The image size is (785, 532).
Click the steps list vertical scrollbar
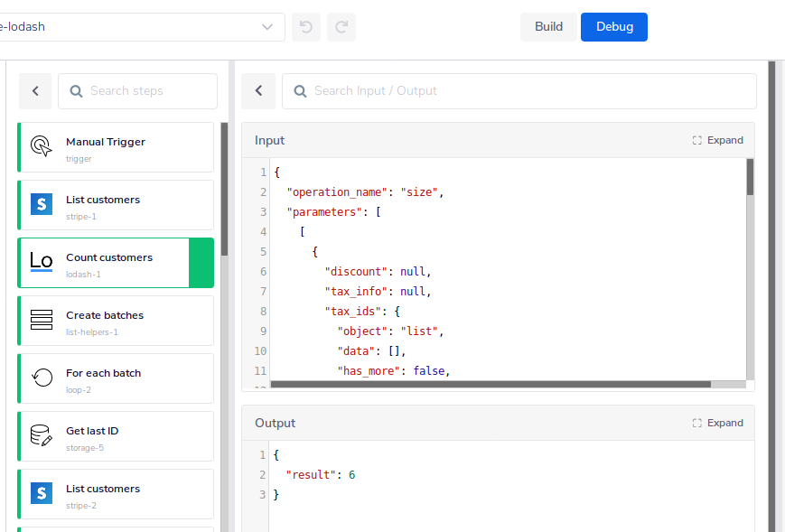(224, 190)
